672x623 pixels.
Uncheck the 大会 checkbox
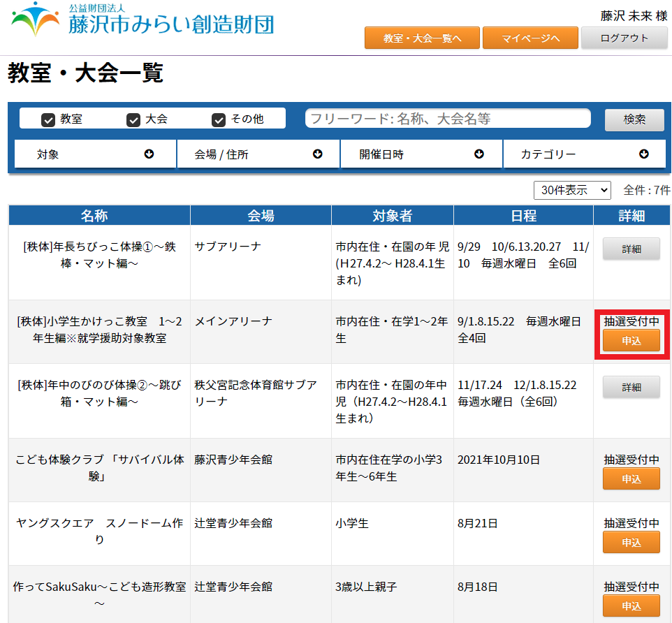pos(133,119)
